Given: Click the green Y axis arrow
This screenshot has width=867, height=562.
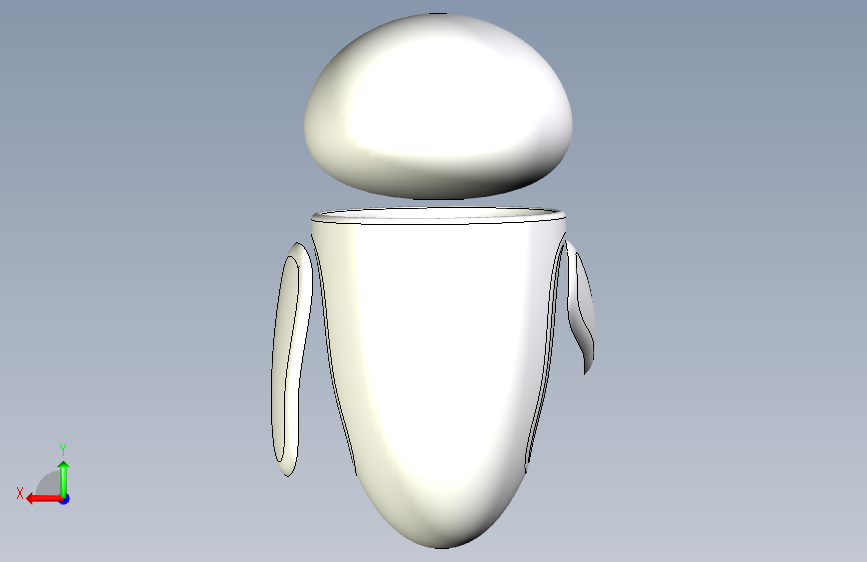Looking at the screenshot, I should (64, 479).
